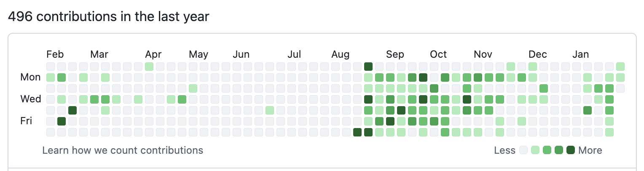Click the "Learn how we count contributions" link

tap(123, 150)
